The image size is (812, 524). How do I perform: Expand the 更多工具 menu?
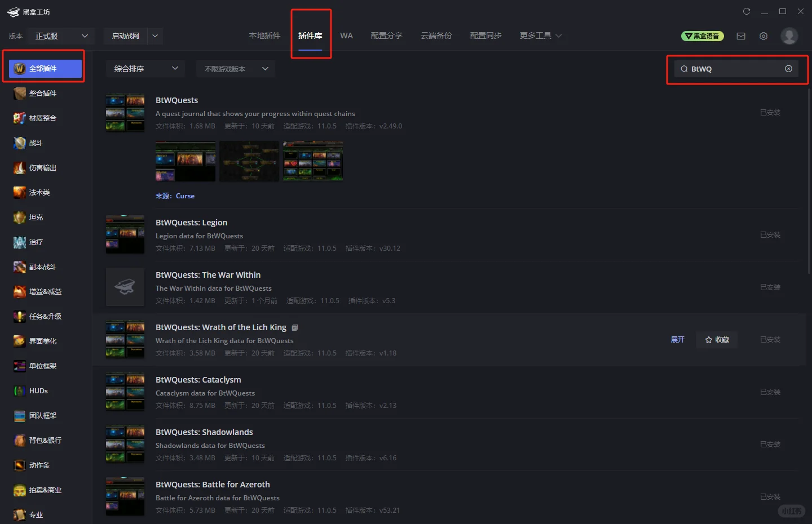pyautogui.click(x=541, y=36)
